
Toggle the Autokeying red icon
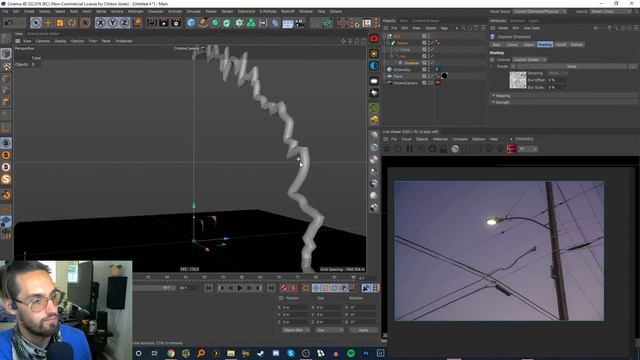[x=293, y=288]
